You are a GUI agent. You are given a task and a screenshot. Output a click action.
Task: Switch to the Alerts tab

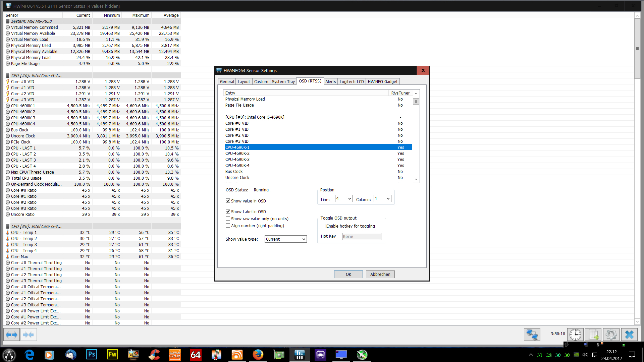[x=330, y=81]
